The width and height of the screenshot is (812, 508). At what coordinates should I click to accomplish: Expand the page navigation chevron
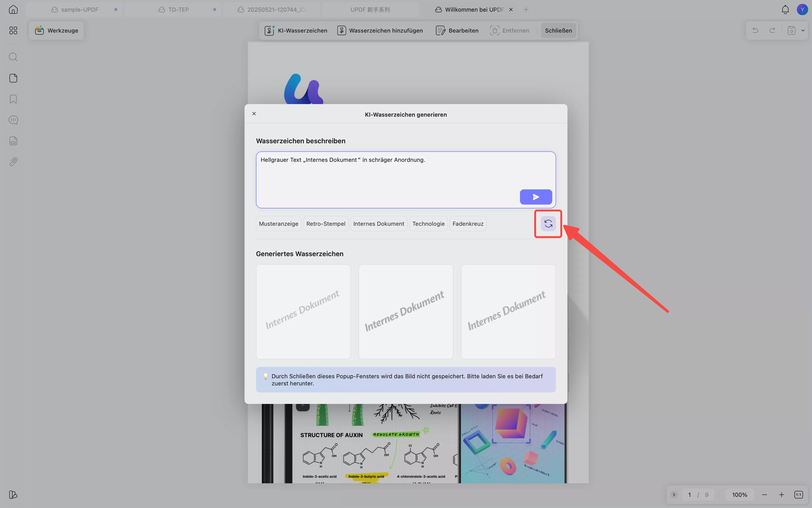(674, 494)
